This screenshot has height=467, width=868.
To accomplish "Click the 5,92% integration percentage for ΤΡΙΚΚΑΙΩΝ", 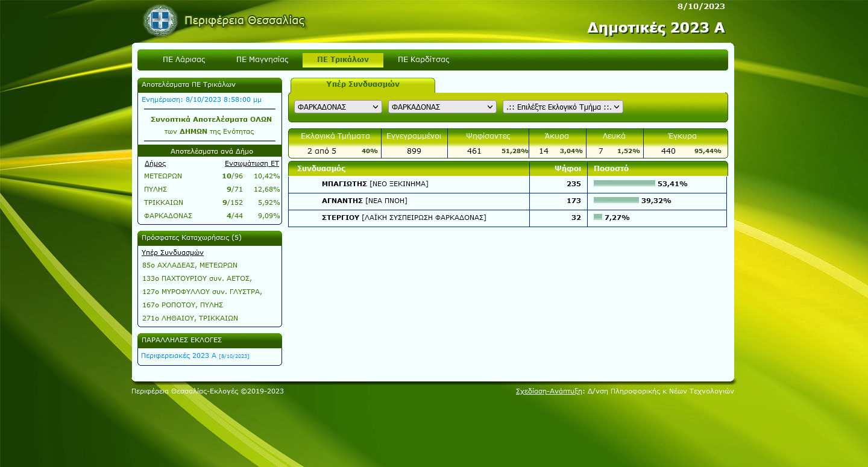I will [x=269, y=202].
